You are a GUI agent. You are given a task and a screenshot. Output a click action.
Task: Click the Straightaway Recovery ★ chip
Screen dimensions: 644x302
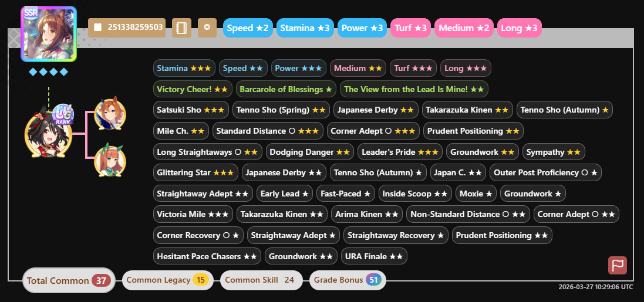pyautogui.click(x=396, y=236)
